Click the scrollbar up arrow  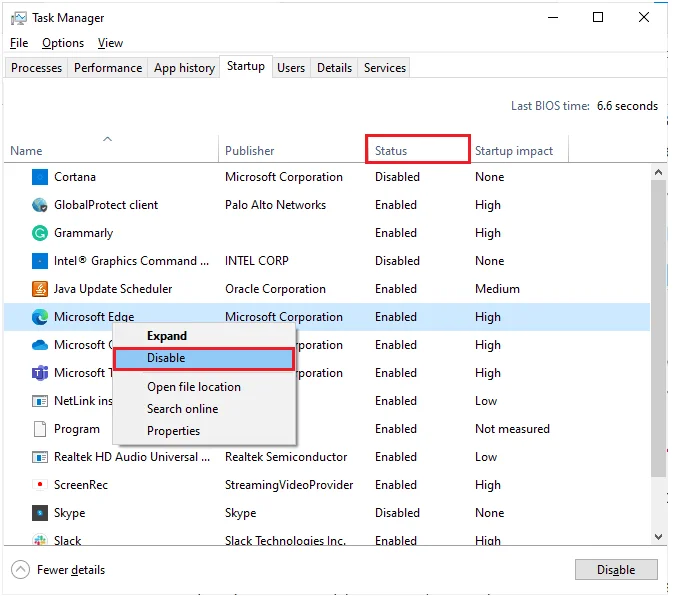tap(658, 173)
